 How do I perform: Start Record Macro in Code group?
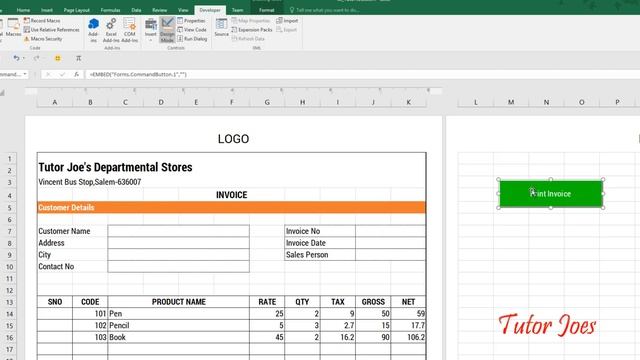(x=42, y=20)
